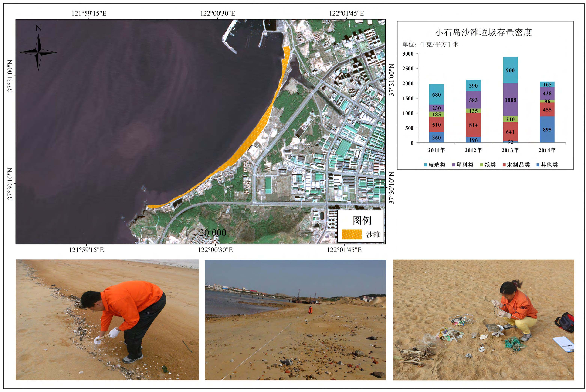The image size is (586, 392).
Task: Click the chart title 小石岛沙滩垃圾存量密度
Action: pyautogui.click(x=483, y=33)
